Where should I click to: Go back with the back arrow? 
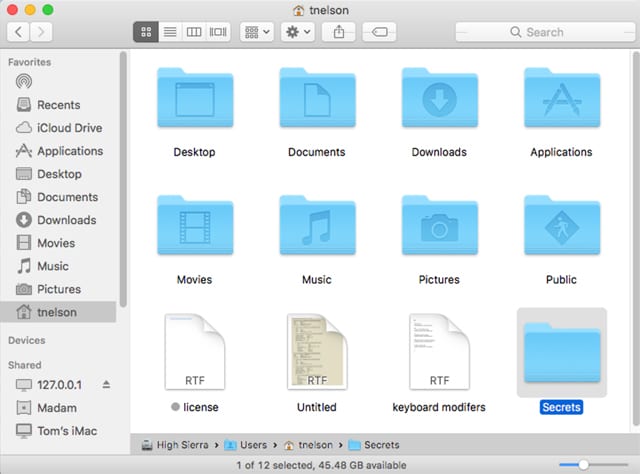point(20,32)
